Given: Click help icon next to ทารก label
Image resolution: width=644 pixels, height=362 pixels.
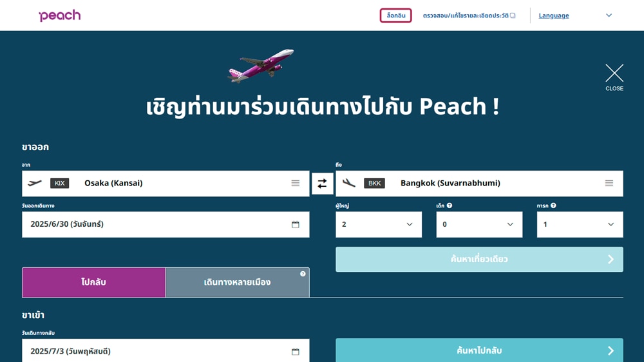Looking at the screenshot, I should pos(553,206).
